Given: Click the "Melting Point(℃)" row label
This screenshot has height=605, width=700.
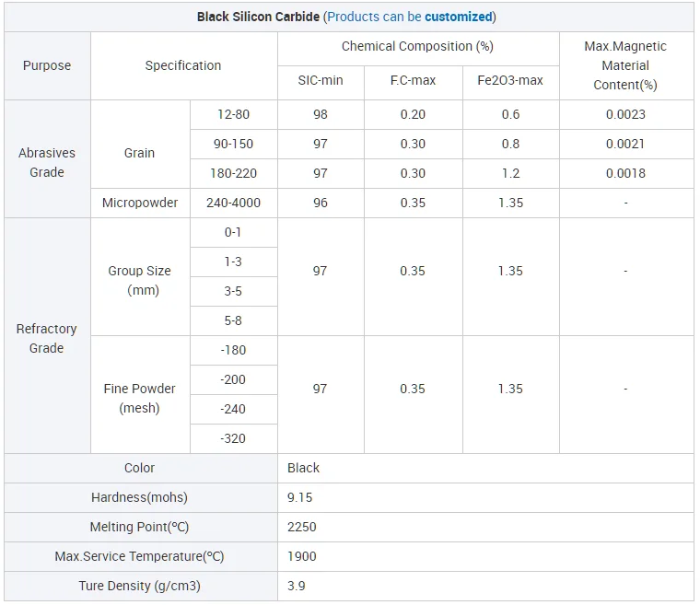Looking at the screenshot, I should click(139, 527).
